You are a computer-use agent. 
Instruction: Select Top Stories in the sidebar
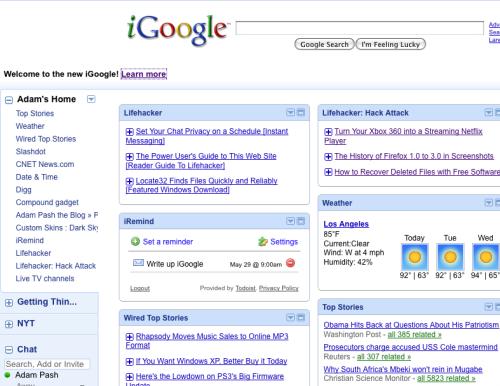point(35,113)
